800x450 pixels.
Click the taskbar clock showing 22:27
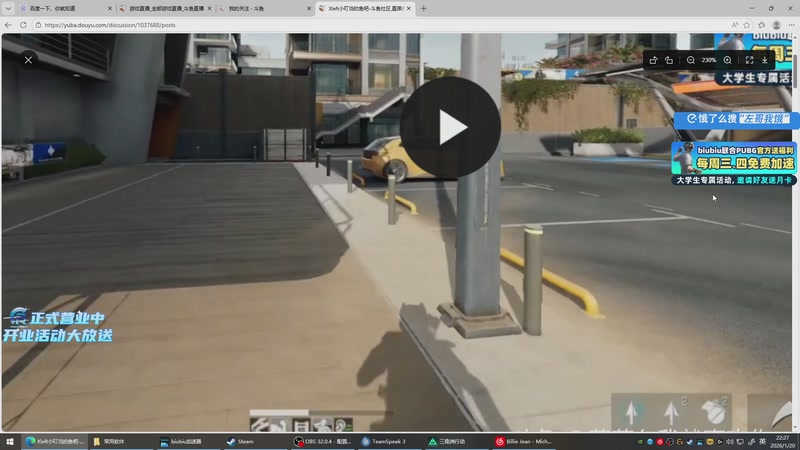pyautogui.click(x=782, y=442)
